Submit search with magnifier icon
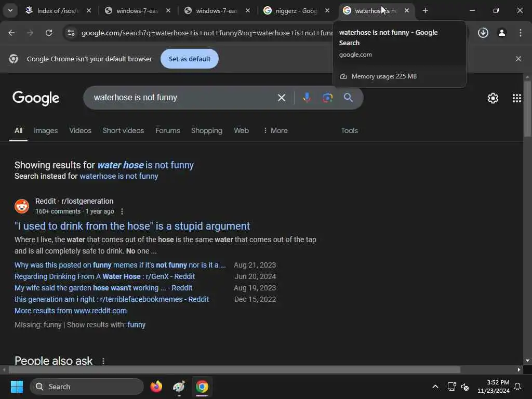The width and height of the screenshot is (532, 399). coord(348,98)
